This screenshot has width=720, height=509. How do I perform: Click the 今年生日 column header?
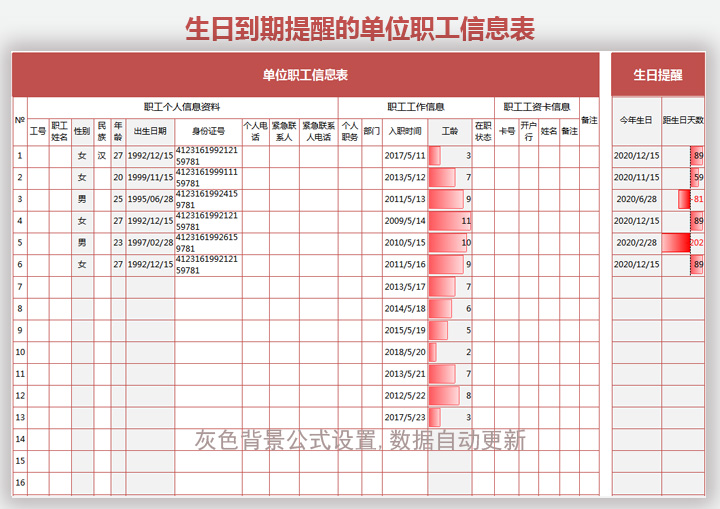click(636, 121)
